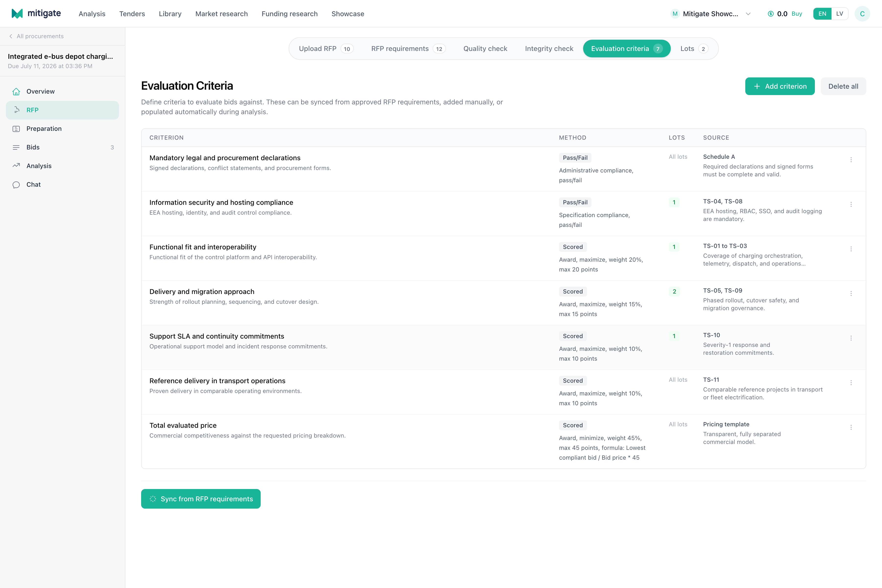Open the Chat bubble icon

tap(16, 184)
